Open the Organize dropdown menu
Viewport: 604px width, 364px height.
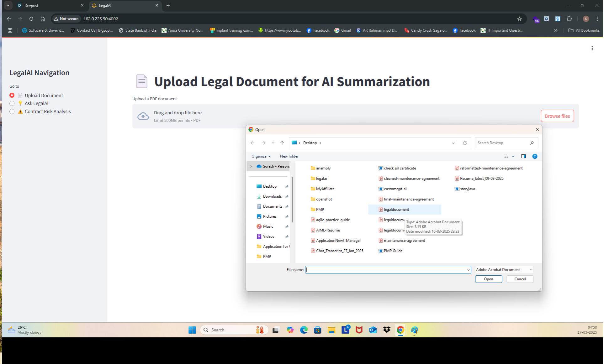[261, 156]
